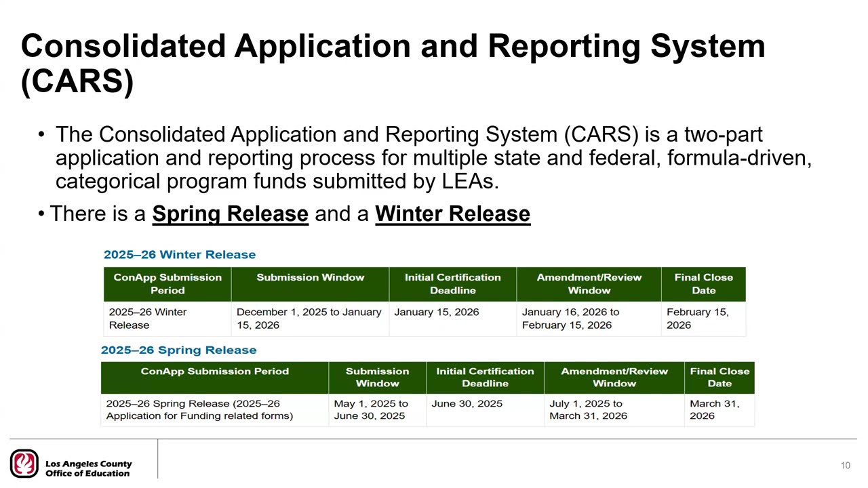Screen dimensions: 868x488
Task: Select cell January 15, 2026
Action: [x=453, y=319]
